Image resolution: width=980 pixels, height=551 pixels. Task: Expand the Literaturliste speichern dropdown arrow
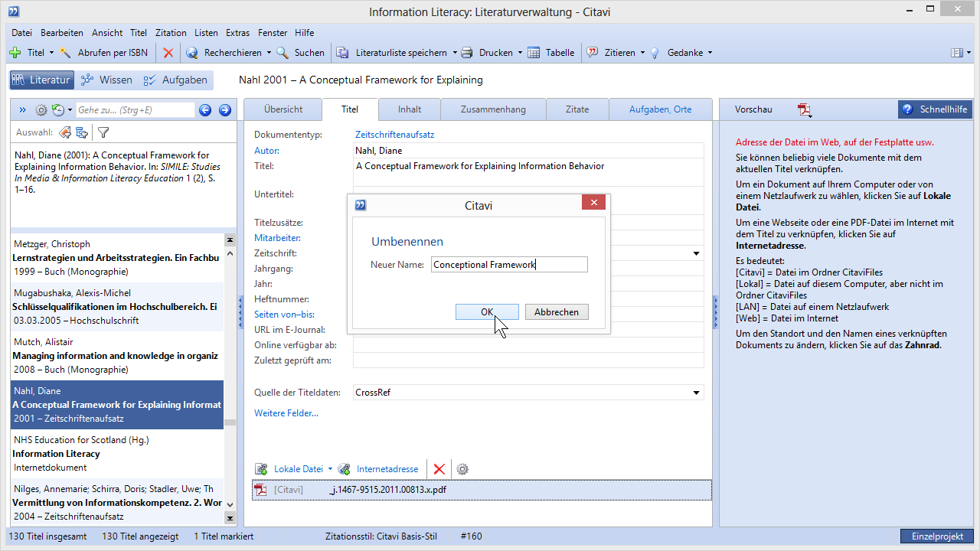pyautogui.click(x=455, y=53)
